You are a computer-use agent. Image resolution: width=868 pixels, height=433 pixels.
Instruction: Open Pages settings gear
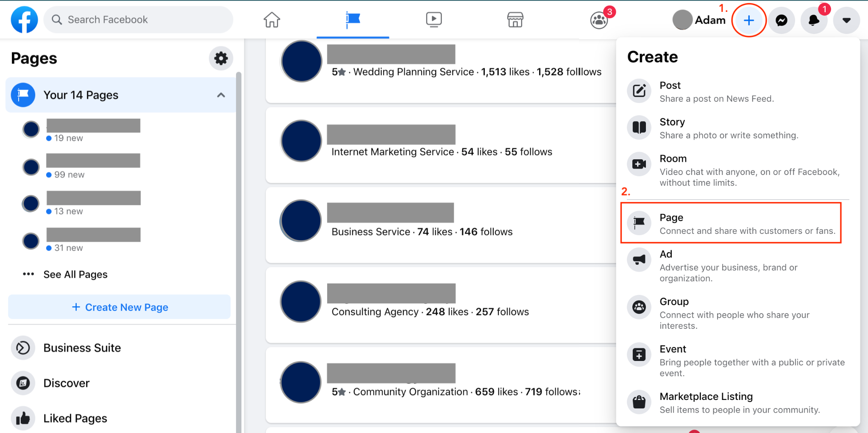[221, 58]
